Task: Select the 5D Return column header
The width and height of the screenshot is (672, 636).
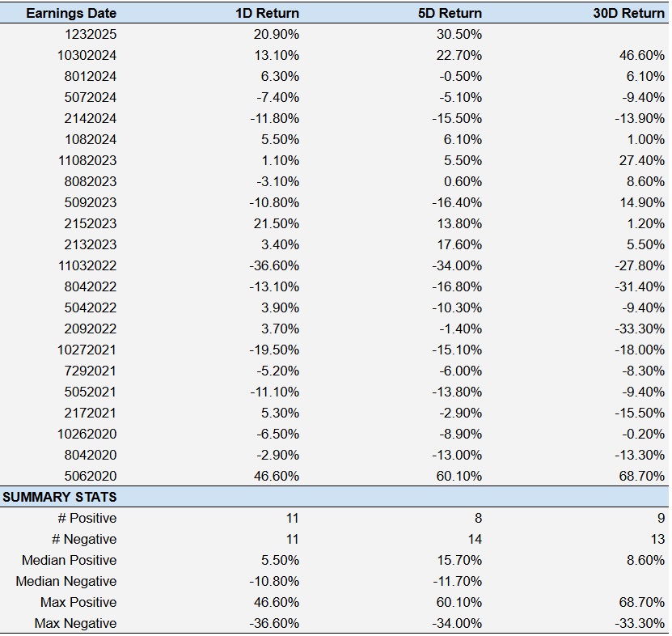Action: point(450,13)
